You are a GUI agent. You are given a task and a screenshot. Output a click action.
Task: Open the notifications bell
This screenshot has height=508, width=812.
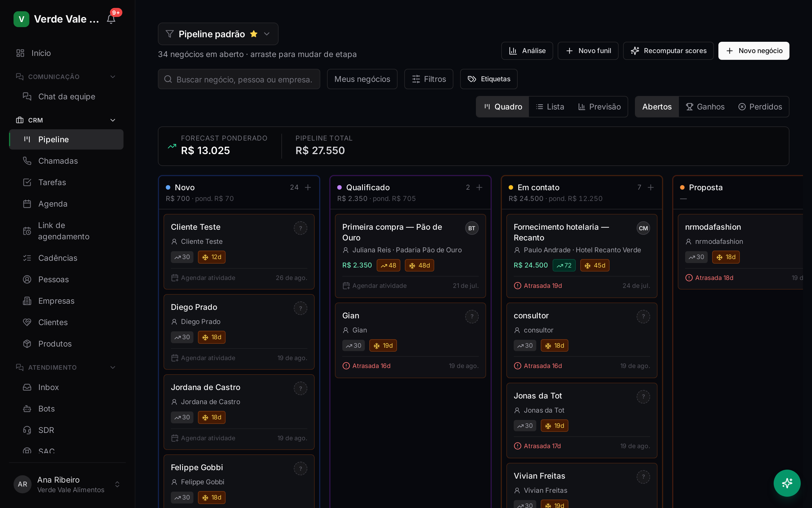click(x=111, y=19)
